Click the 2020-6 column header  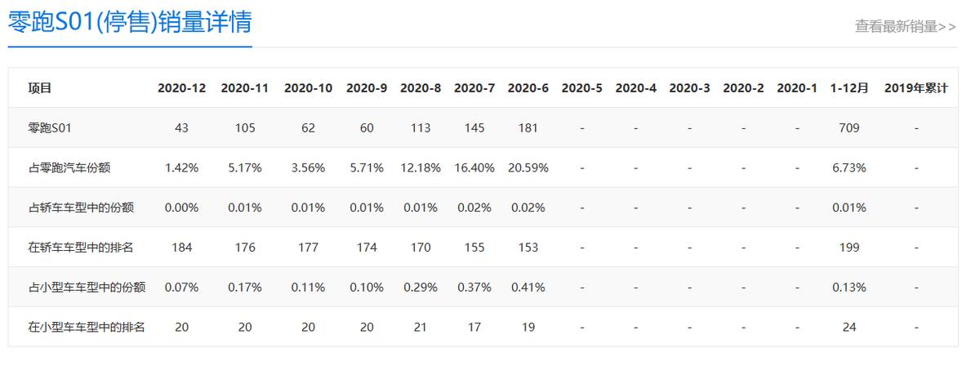[x=528, y=88]
